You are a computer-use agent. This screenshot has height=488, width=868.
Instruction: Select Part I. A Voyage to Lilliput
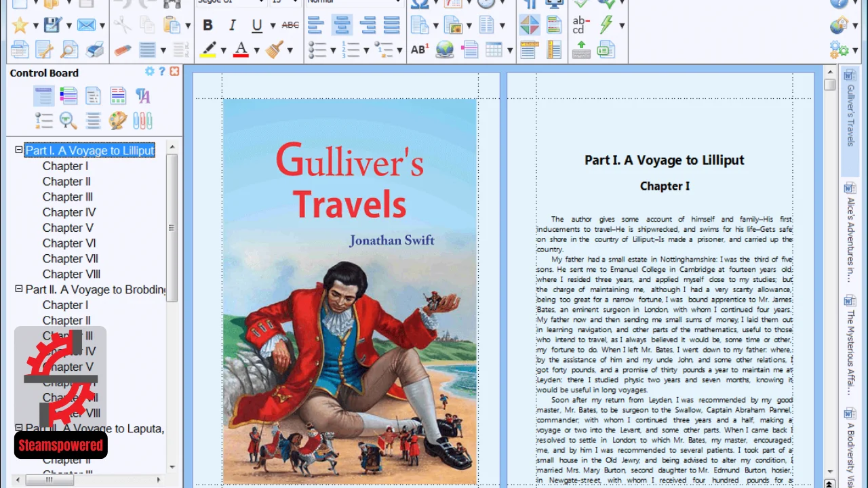[90, 150]
